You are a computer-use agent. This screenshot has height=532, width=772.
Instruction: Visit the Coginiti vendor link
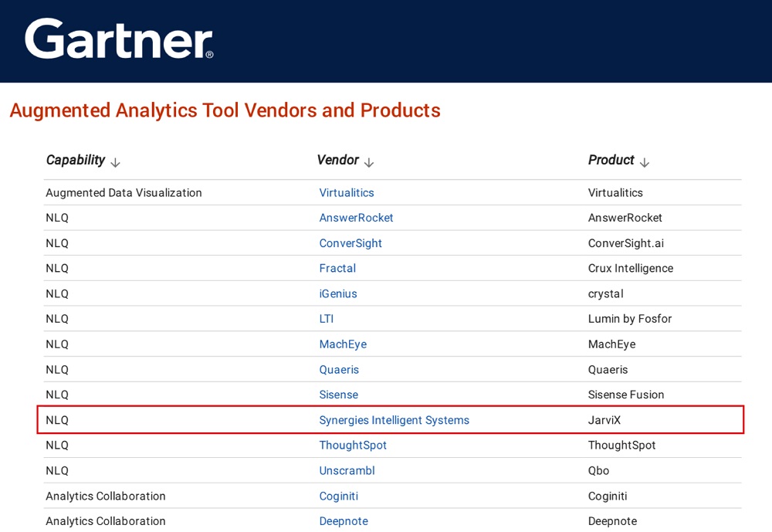pyautogui.click(x=339, y=496)
